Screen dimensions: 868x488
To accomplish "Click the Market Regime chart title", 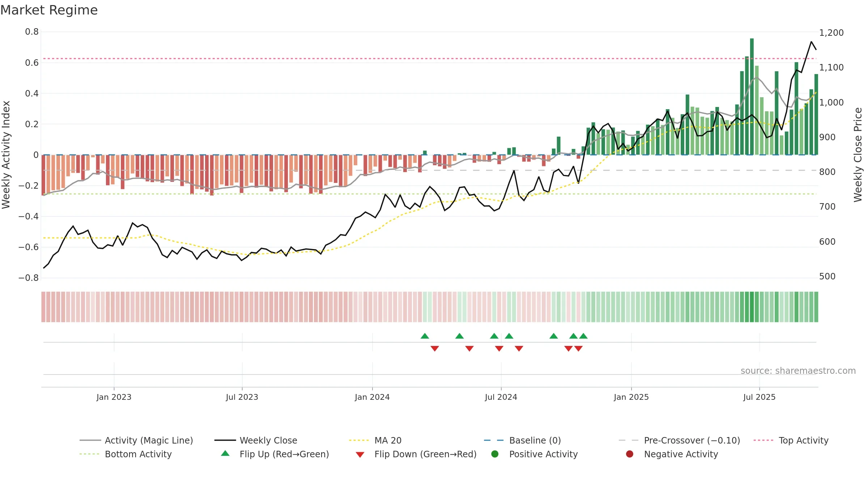I will [49, 10].
